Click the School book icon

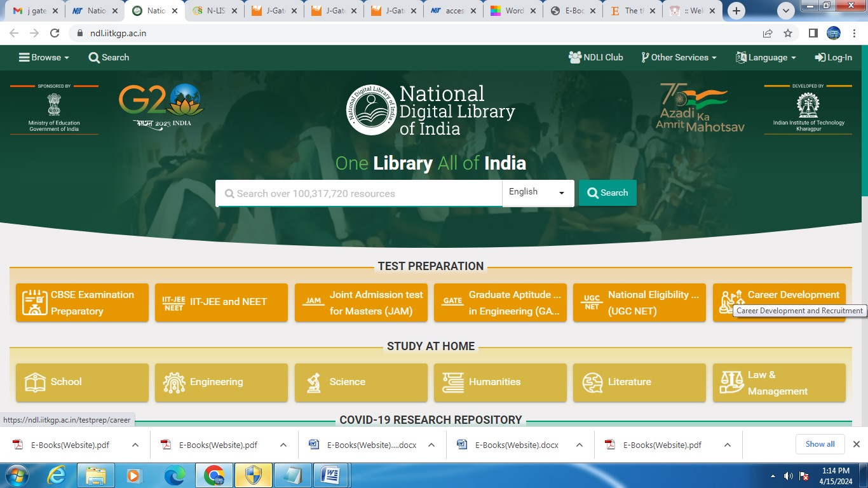34,383
